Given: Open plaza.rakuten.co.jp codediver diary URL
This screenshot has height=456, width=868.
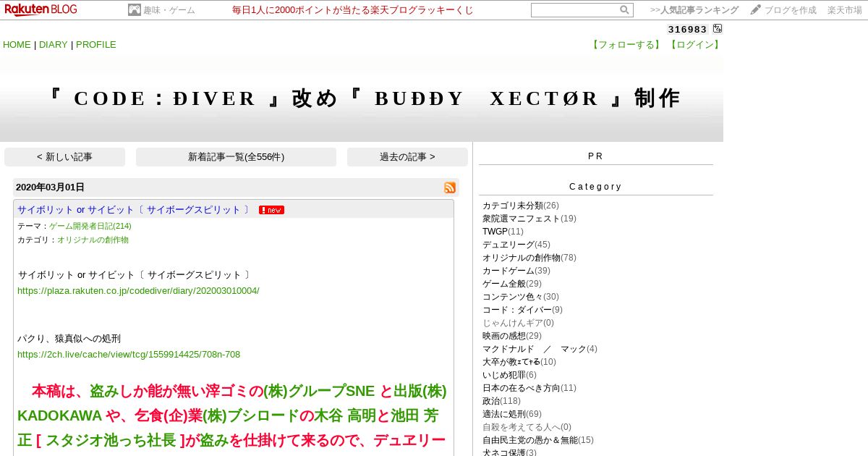Looking at the screenshot, I should 138,291.
